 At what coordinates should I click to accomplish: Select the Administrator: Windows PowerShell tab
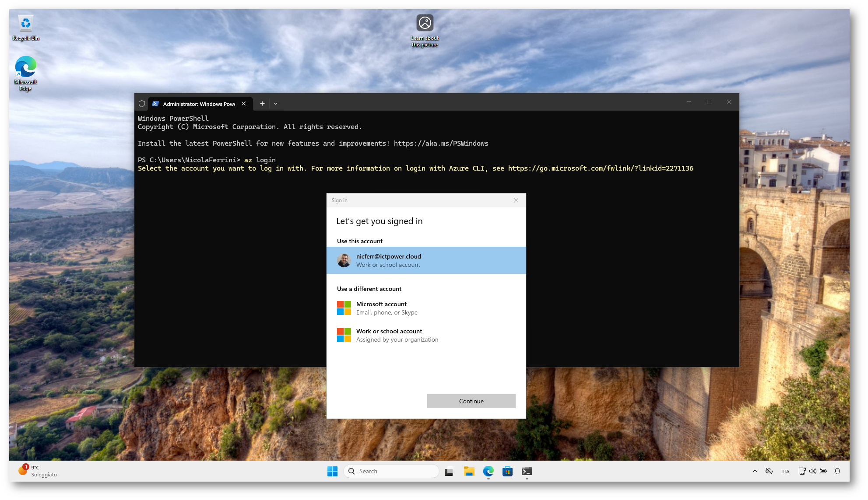[198, 104]
